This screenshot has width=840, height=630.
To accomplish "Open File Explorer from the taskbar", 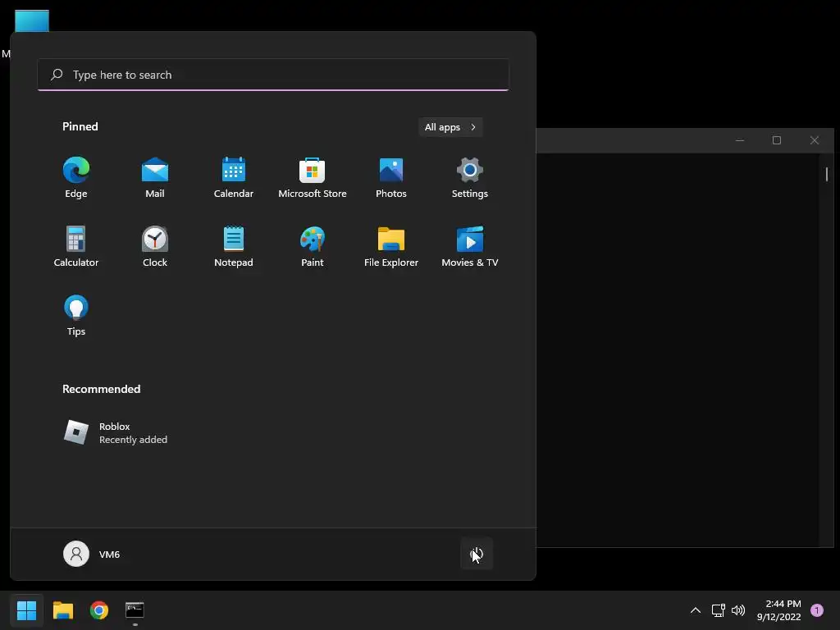I will 62,609.
